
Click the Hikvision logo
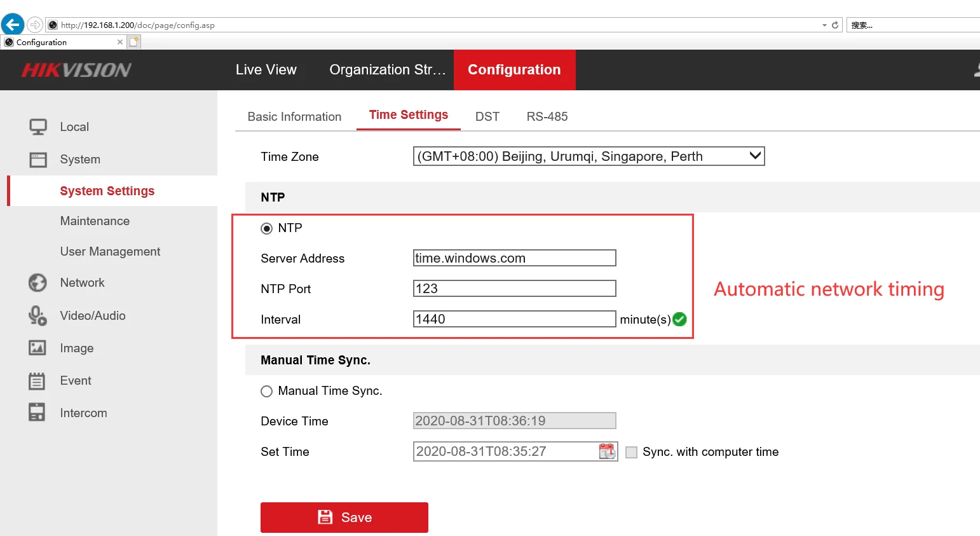(76, 70)
